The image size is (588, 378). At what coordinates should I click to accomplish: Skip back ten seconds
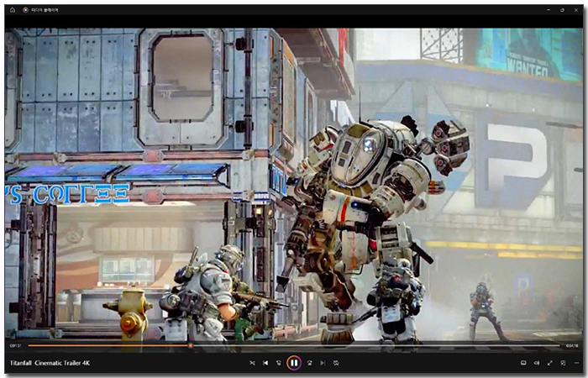pos(279,363)
